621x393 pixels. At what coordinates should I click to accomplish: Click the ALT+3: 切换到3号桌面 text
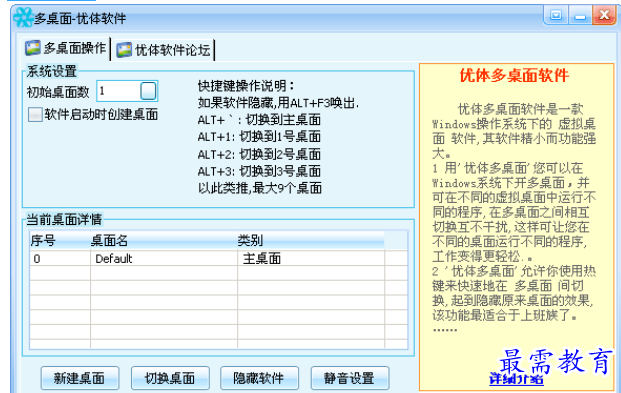coord(259,171)
